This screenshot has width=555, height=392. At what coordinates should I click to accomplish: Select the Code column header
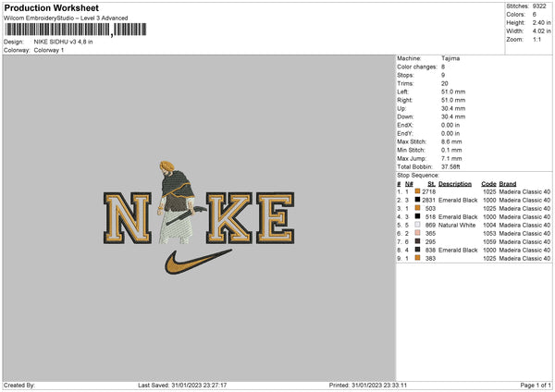tap(488, 184)
